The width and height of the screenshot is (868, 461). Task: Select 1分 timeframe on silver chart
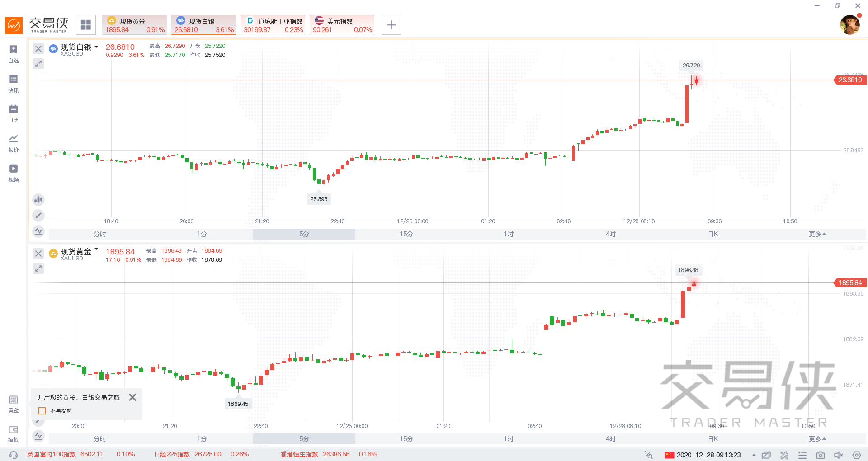pyautogui.click(x=202, y=234)
